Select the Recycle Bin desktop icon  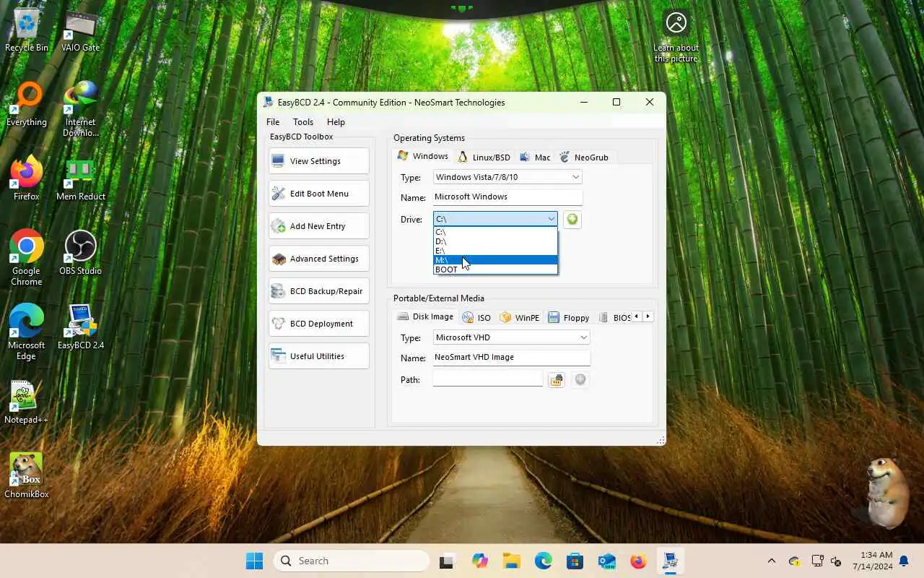[27, 31]
